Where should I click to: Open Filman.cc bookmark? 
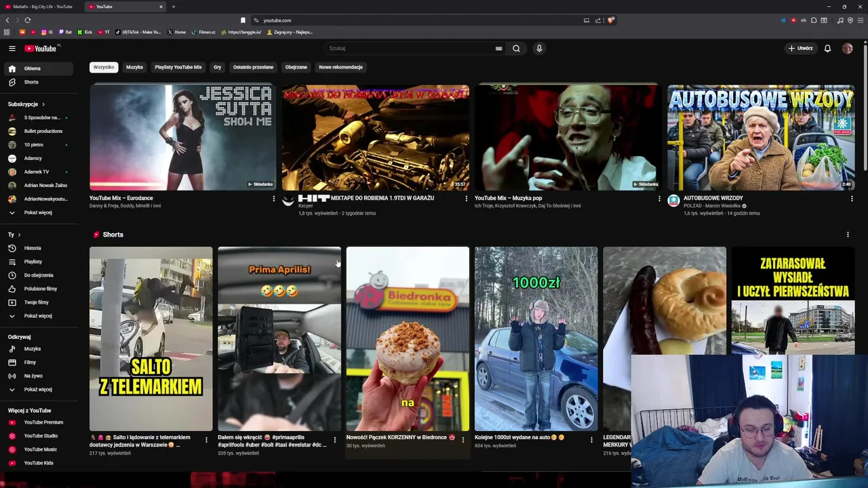click(x=203, y=32)
